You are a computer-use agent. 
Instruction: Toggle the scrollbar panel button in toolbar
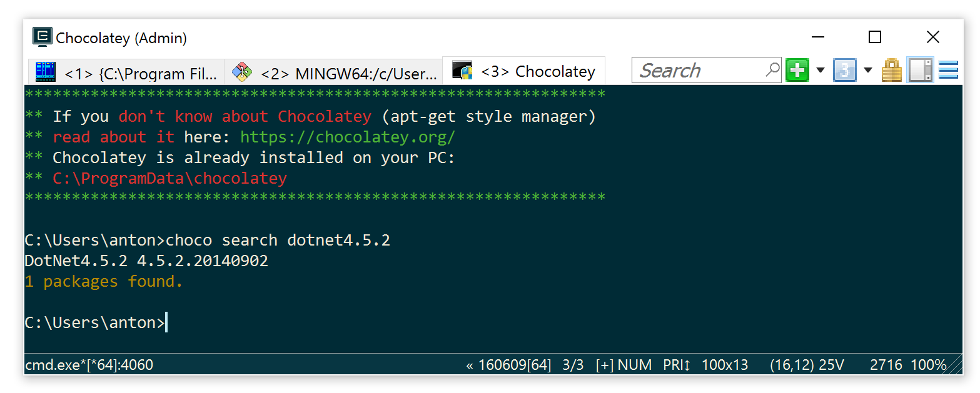coord(920,70)
